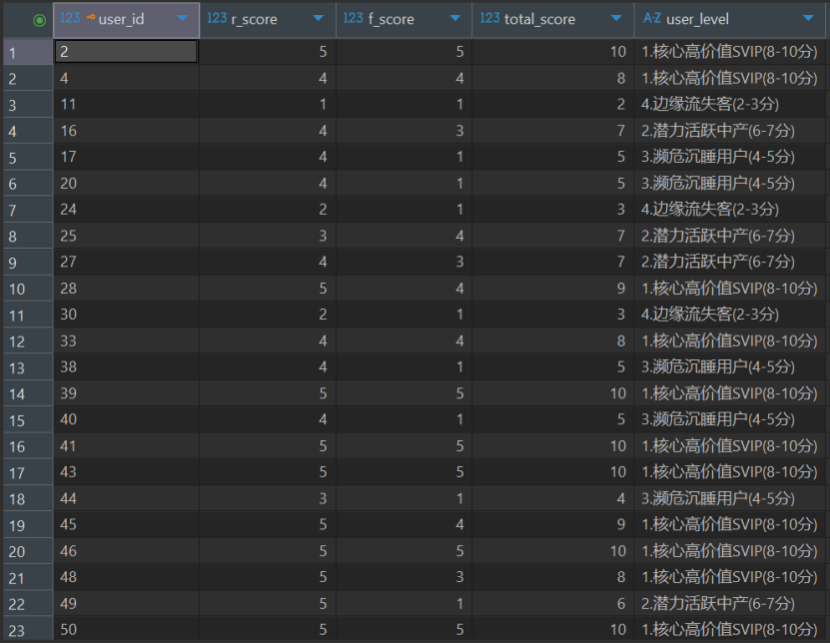Screen dimensions: 830x644
Task: Click the selected user_id cell containing 2
Action: click(x=126, y=52)
